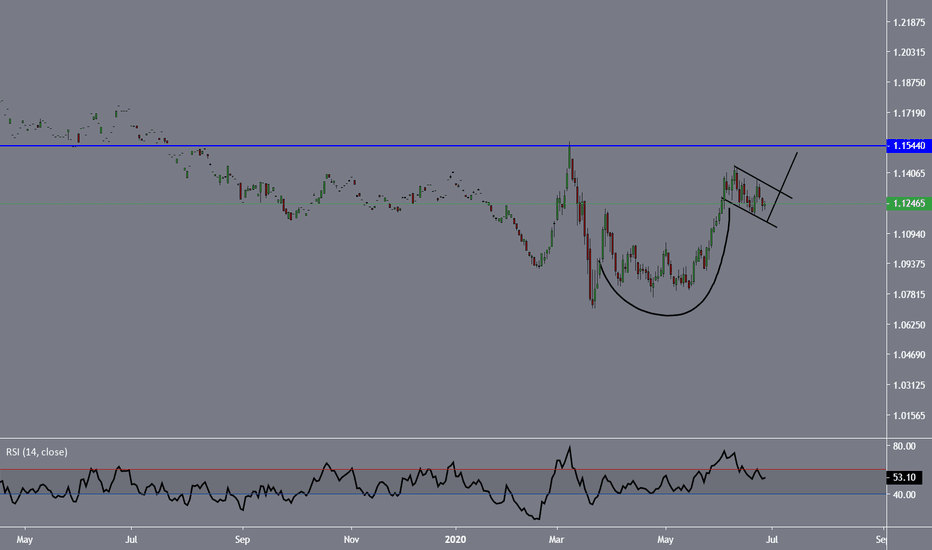This screenshot has height=550, width=932.
Task: Click the 2020 label on the time axis
Action: 455,540
